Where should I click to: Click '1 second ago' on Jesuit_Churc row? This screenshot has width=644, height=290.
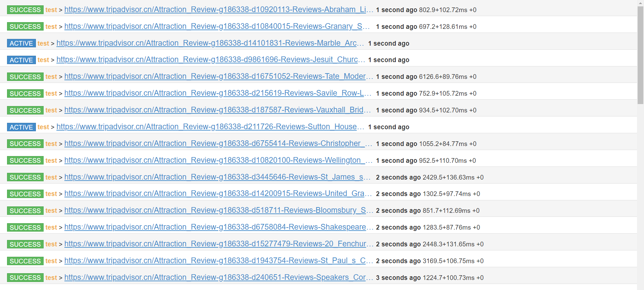point(388,60)
